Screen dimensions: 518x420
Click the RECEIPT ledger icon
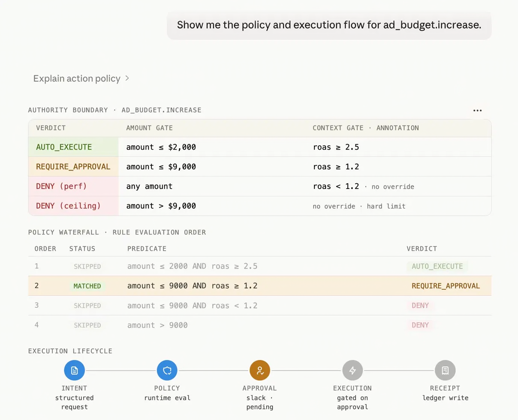click(x=445, y=370)
